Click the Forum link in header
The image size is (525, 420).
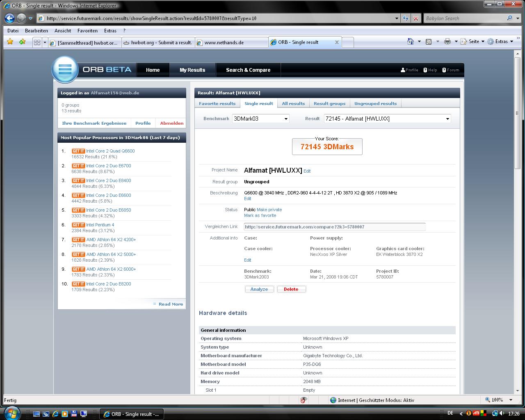point(451,70)
